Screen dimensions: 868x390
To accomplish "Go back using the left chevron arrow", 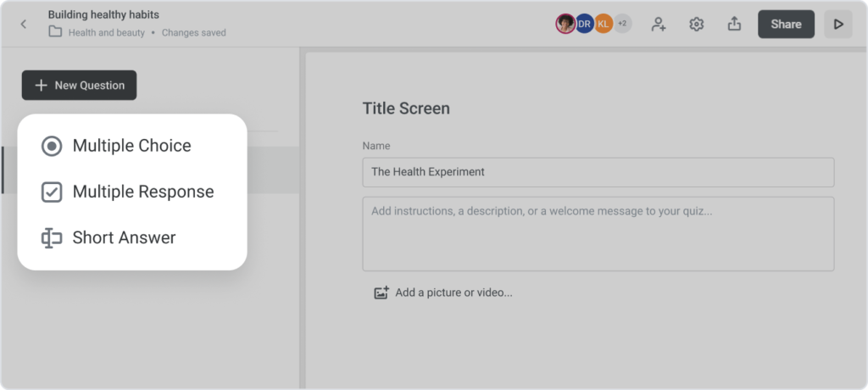I will [x=23, y=24].
